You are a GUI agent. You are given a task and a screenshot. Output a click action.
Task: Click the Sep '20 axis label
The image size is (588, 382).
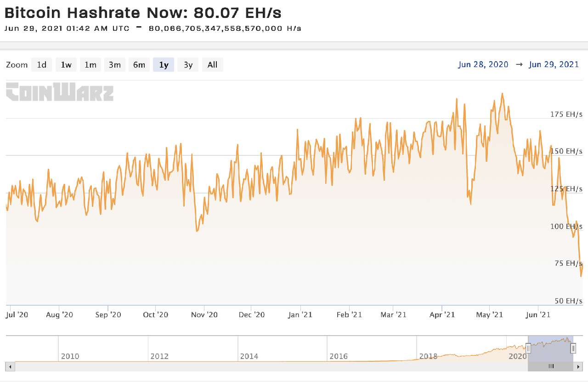(108, 315)
